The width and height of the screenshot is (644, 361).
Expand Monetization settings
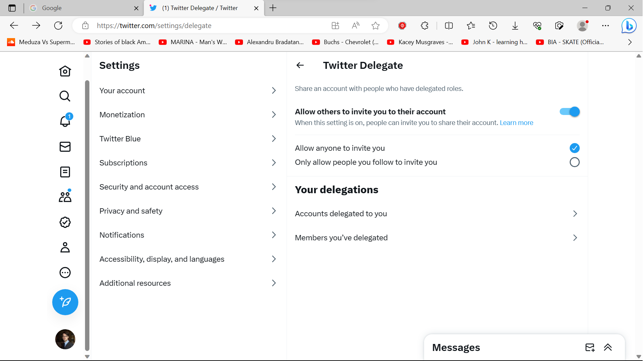click(x=188, y=115)
